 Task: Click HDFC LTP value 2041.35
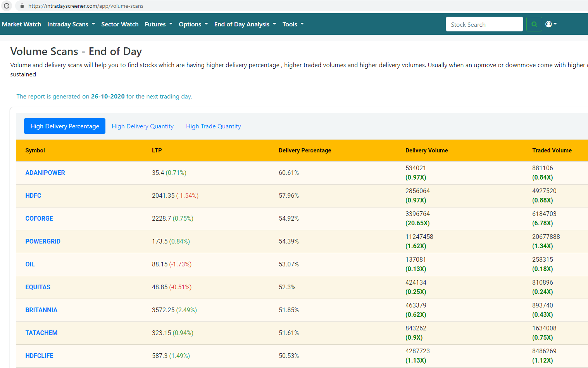coord(163,195)
